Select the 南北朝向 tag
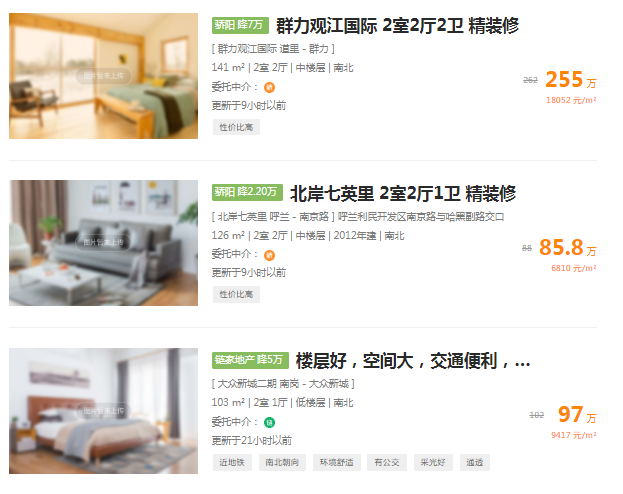 point(282,462)
